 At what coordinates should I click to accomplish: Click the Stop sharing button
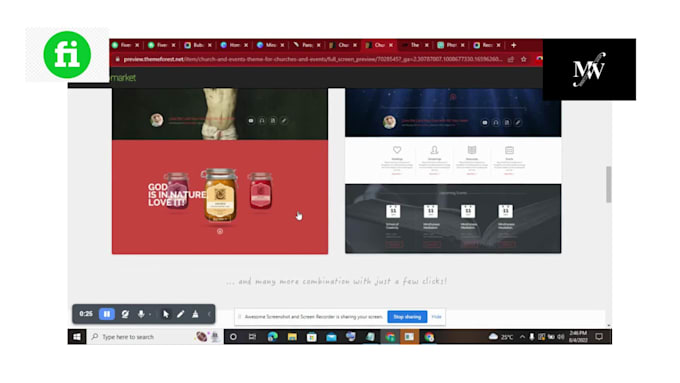point(407,317)
